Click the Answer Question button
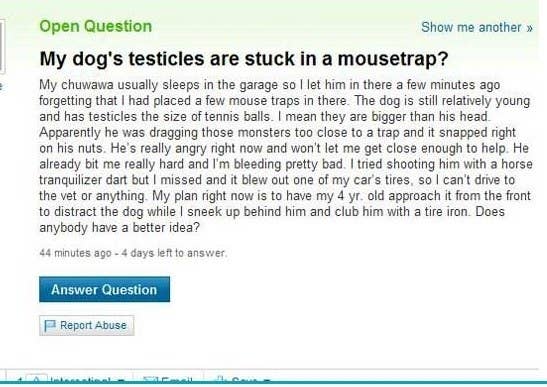The width and height of the screenshot is (547, 387). click(x=104, y=289)
